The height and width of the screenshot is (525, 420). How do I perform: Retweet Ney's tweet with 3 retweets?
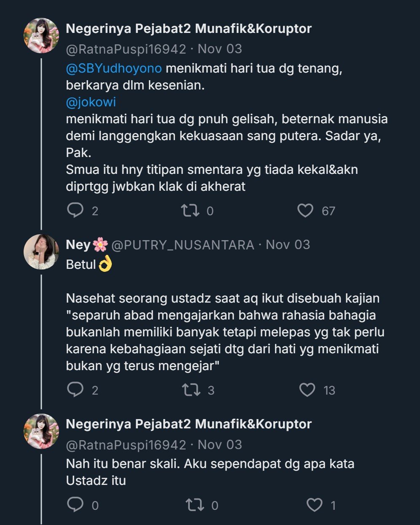191,390
